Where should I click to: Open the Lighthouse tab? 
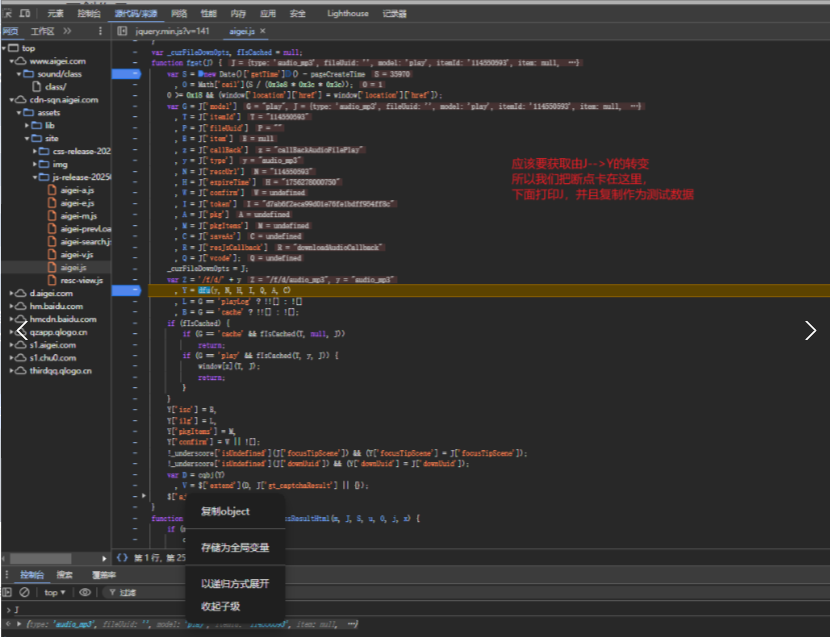coord(348,13)
